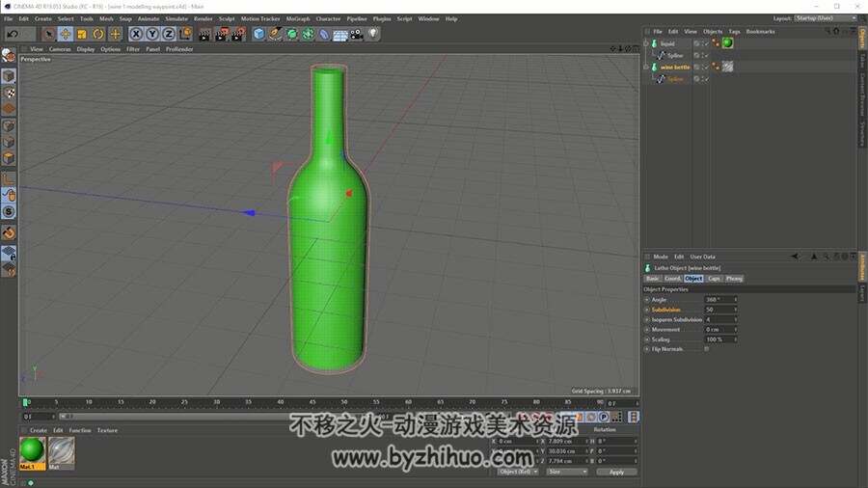Open viewport Filter menu
The image size is (868, 488).
pos(133,49)
